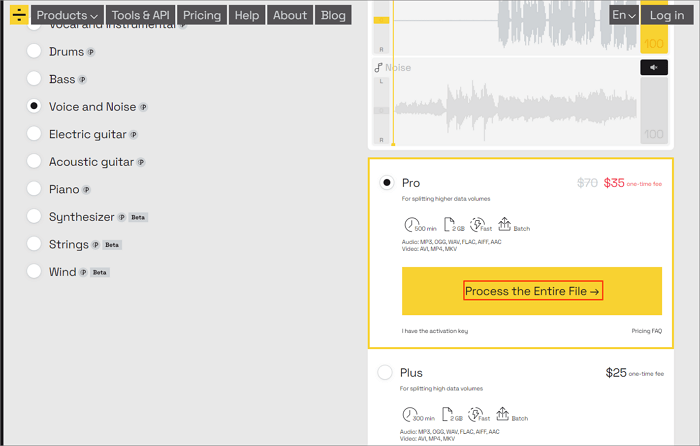
Task: Choose the Acoustic guitar radio option
Action: 34,161
